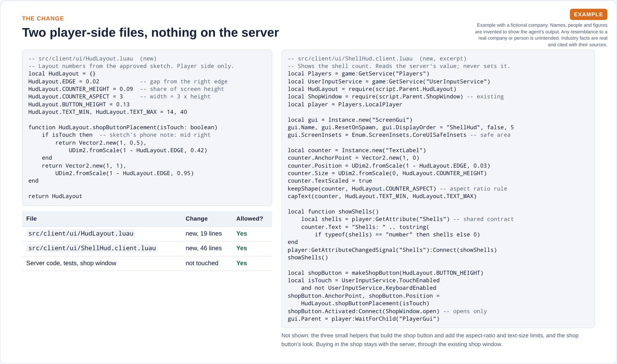
Task: Click the line "local gui = Instance.new("ScreenGui")"
Action: [x=350, y=120]
